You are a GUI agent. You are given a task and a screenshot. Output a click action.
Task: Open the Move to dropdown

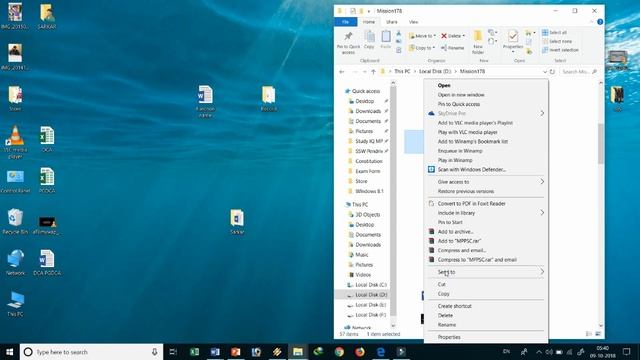click(422, 36)
